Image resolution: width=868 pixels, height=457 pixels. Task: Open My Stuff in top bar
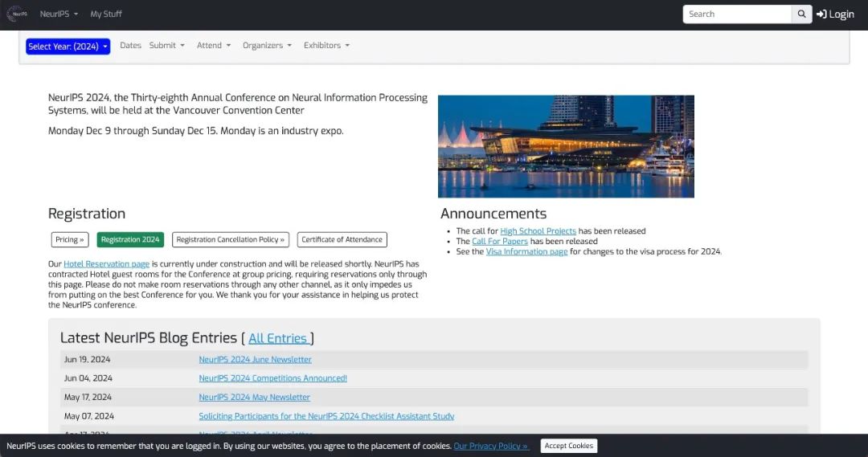[106, 14]
